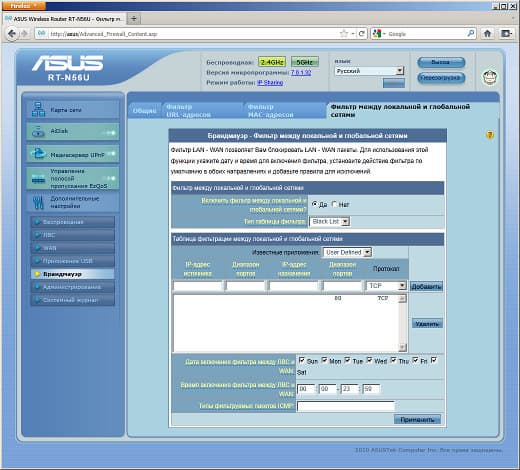Viewport: 520px width, 470px height.
Task: Toggle the Sun checkbox
Action: pyautogui.click(x=302, y=360)
